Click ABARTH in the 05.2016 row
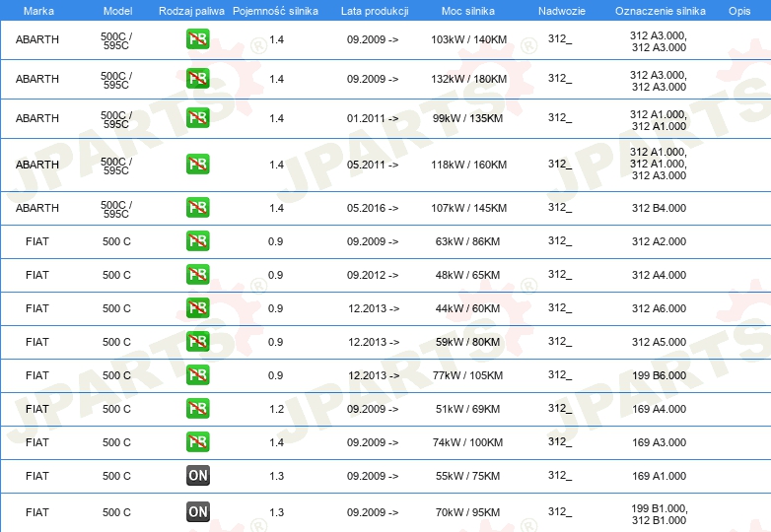Viewport: 771px width, 532px height. (x=36, y=208)
